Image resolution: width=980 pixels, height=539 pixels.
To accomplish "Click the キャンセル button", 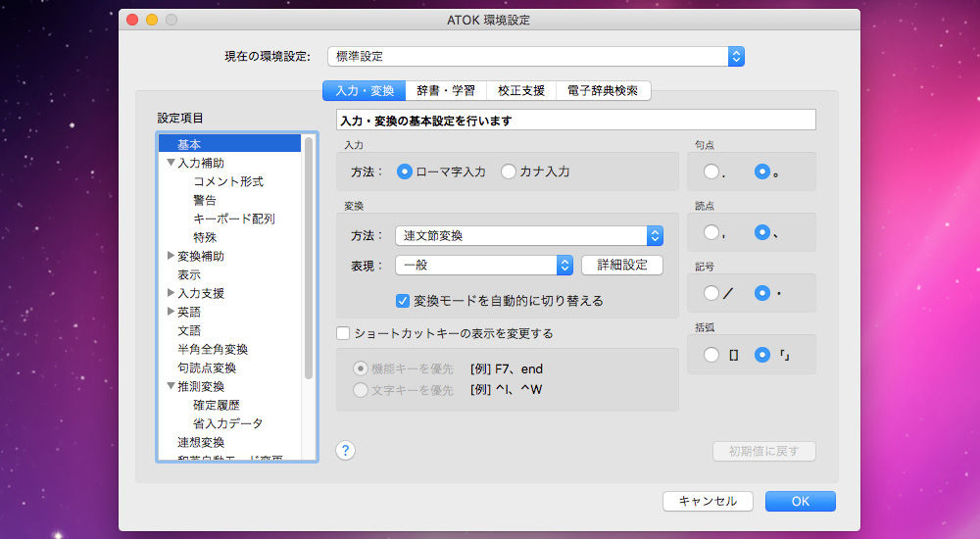I will pos(708,501).
